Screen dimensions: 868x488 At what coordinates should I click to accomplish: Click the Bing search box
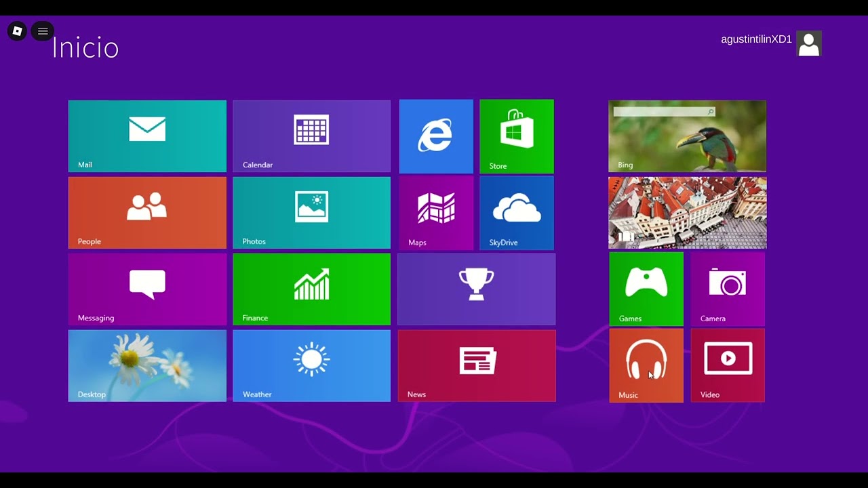664,112
